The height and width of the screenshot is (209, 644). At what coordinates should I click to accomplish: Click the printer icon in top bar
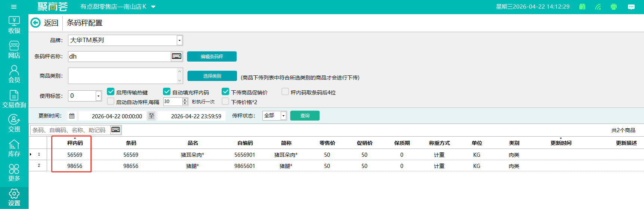(x=613, y=7)
